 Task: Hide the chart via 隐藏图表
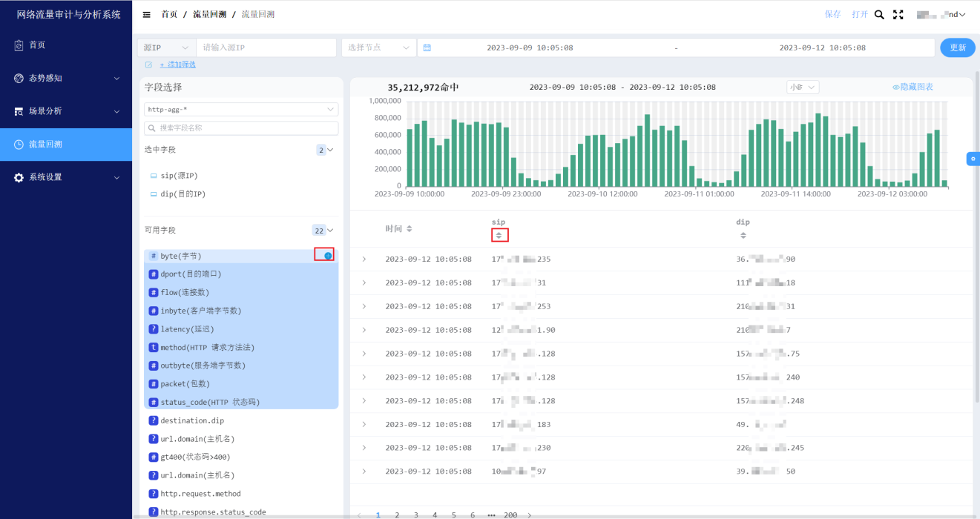click(x=912, y=87)
